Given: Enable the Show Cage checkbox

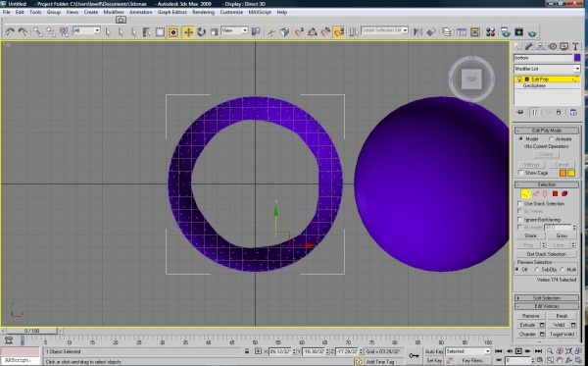Looking at the screenshot, I should 520,173.
